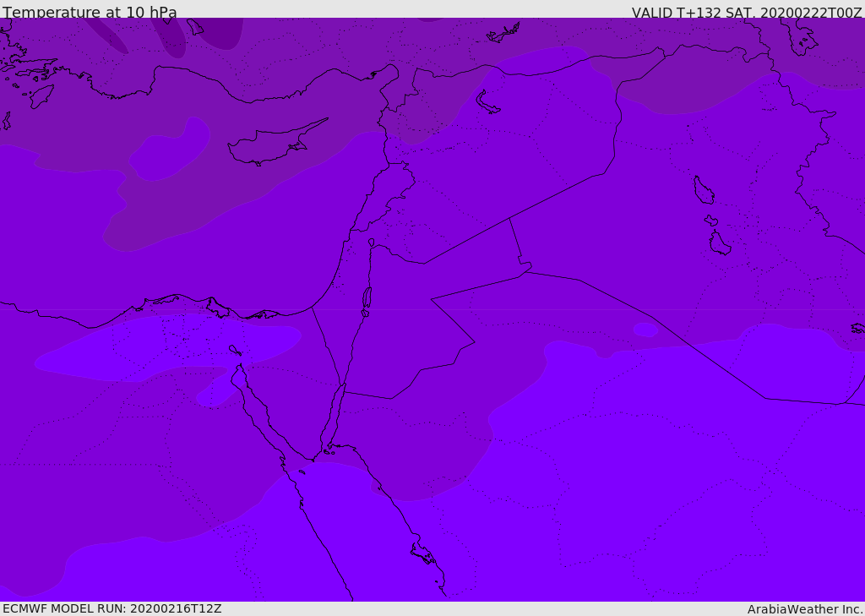Click the 'VALID T+132 SAT. 20200222T00Z' text
The image size is (865, 616).
pyautogui.click(x=747, y=13)
